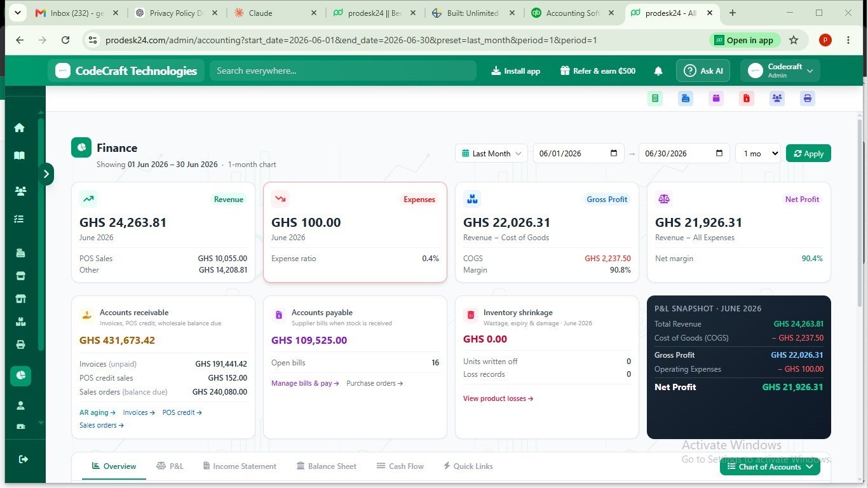The width and height of the screenshot is (868, 488).
Task: Click Open in app in address bar
Action: point(743,40)
